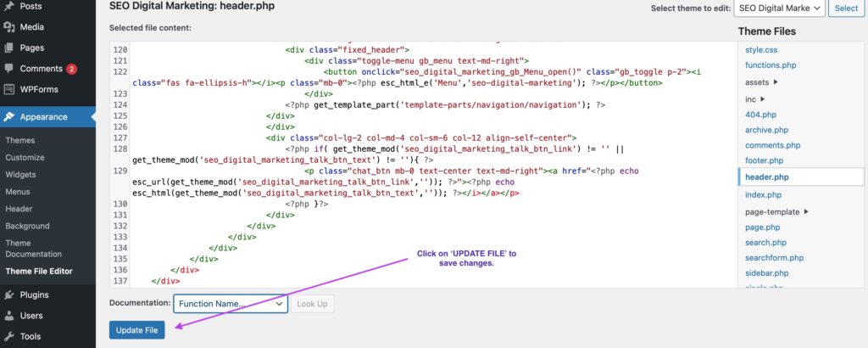Click fixed_header div on line 120
This screenshot has height=348, width=868.
click(x=347, y=49)
